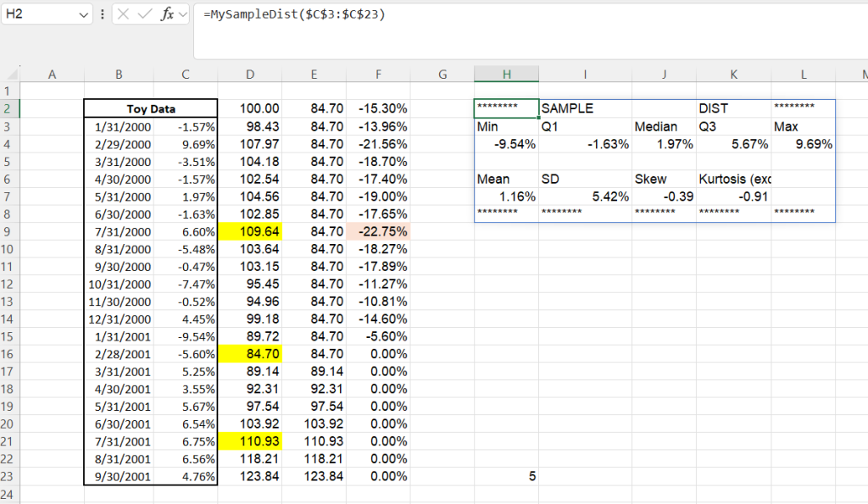Open the Name Box dropdown arrow
868x504 pixels.
[83, 14]
